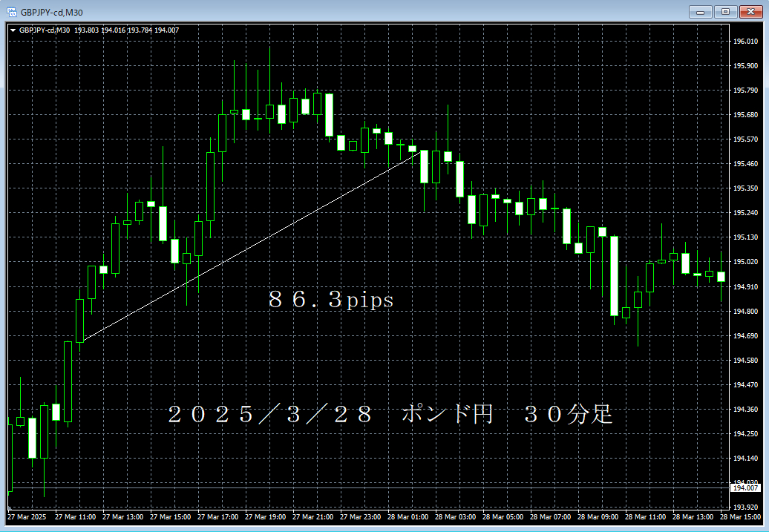Restore the chart window size
Image resolution: width=769 pixels, height=532 pixels.
(724, 12)
